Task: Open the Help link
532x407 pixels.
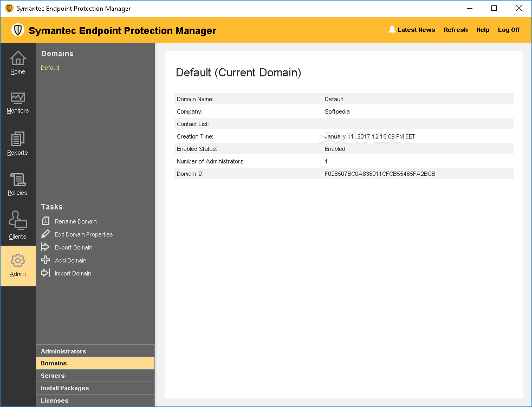Action: click(x=483, y=30)
